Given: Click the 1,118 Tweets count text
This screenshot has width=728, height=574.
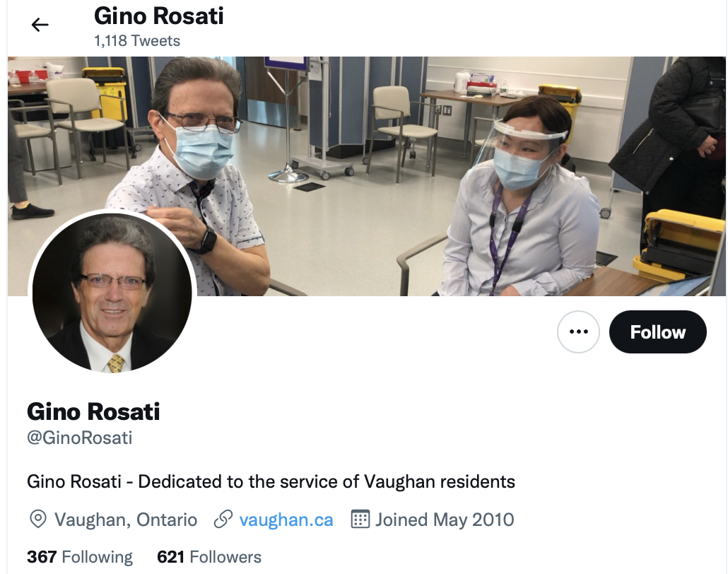Looking at the screenshot, I should pyautogui.click(x=137, y=41).
